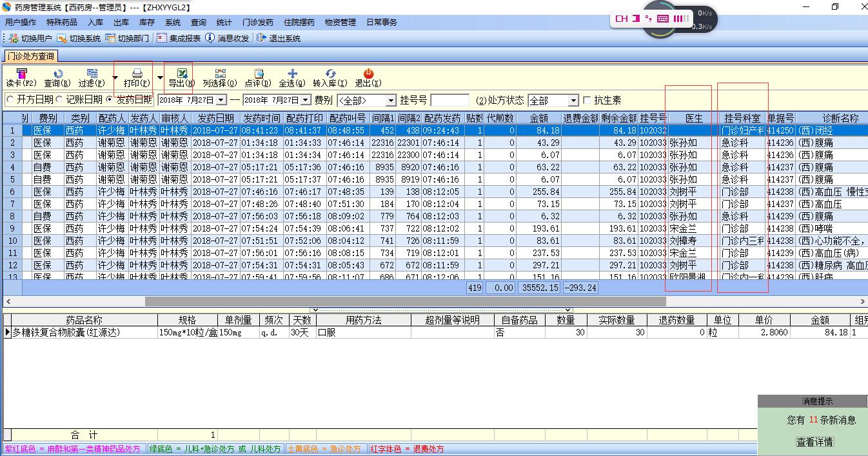Open the 门诊发药 menu

(x=258, y=23)
